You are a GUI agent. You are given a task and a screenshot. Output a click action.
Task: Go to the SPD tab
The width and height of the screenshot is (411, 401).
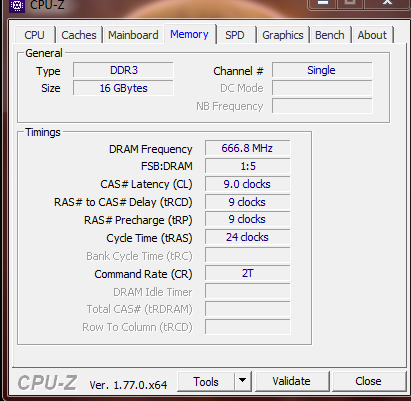[x=235, y=35]
